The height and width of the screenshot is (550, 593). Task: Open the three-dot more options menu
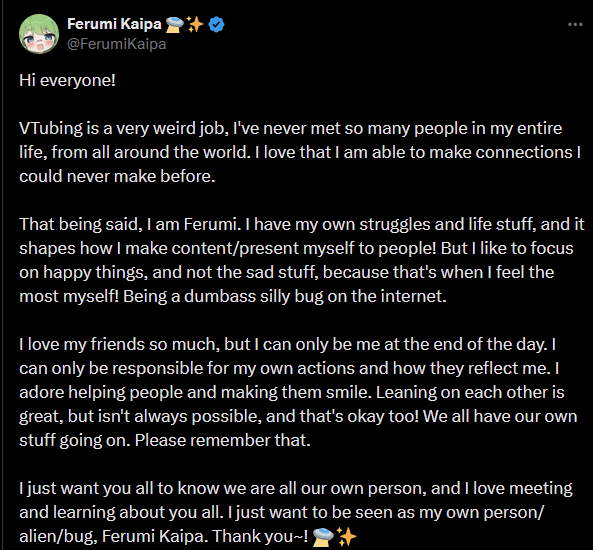(x=575, y=25)
